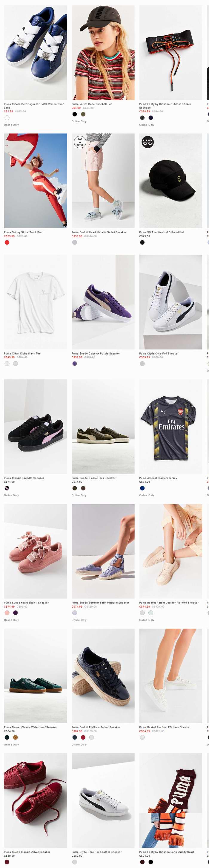Image resolution: width=209 pixels, height=868 pixels.
Task: Pick pink swatch for Suede Heart Satin II Sneaker
Action: pos(7,612)
